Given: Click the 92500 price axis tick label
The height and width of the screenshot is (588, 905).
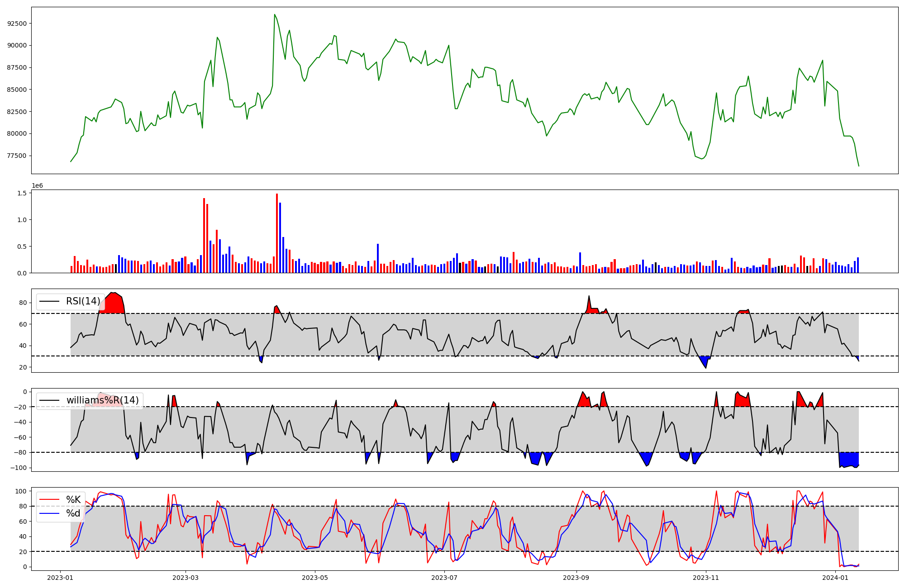Looking at the screenshot, I should [x=17, y=24].
